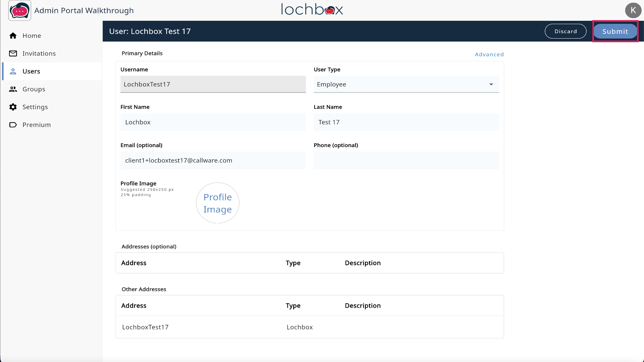Click the Groups people icon
The width and height of the screenshot is (644, 362).
pyautogui.click(x=13, y=89)
